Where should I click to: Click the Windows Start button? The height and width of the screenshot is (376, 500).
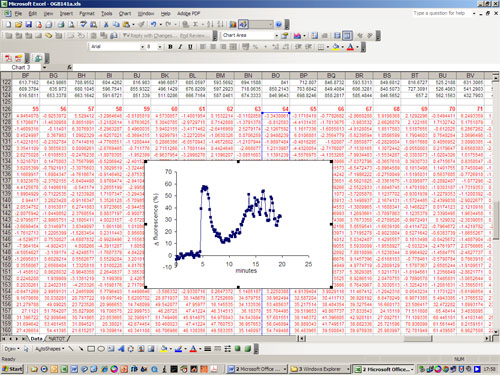pos(12,369)
